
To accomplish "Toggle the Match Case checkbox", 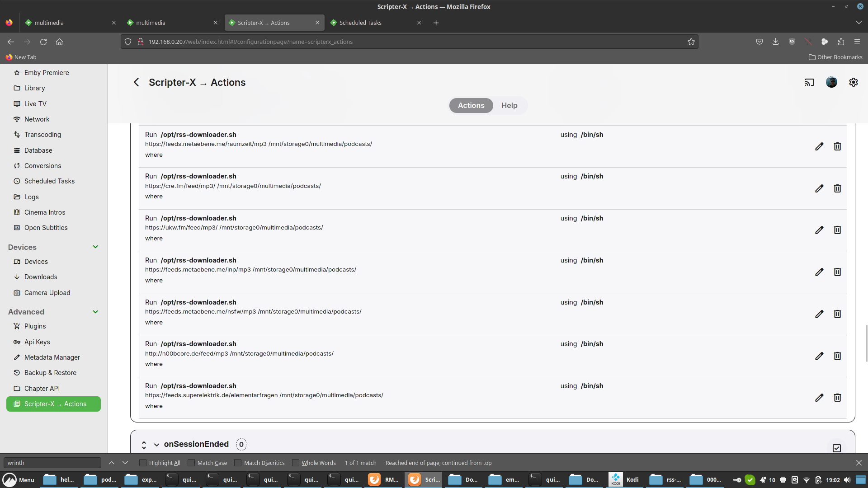I will pyautogui.click(x=191, y=463).
